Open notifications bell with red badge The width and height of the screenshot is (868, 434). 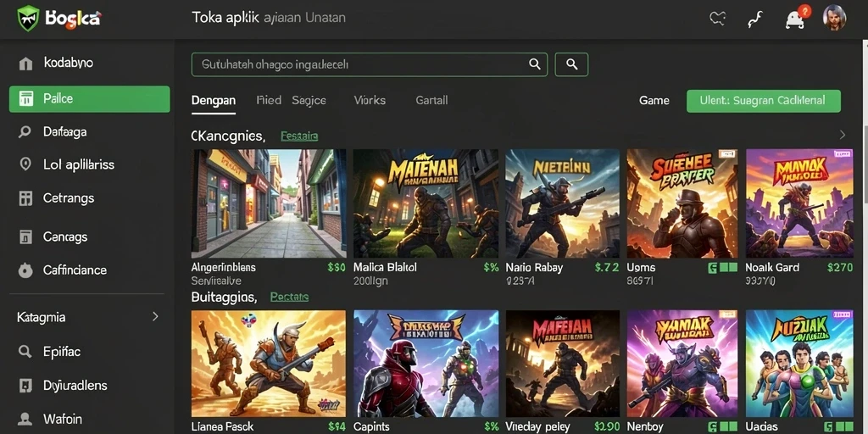[x=796, y=19]
